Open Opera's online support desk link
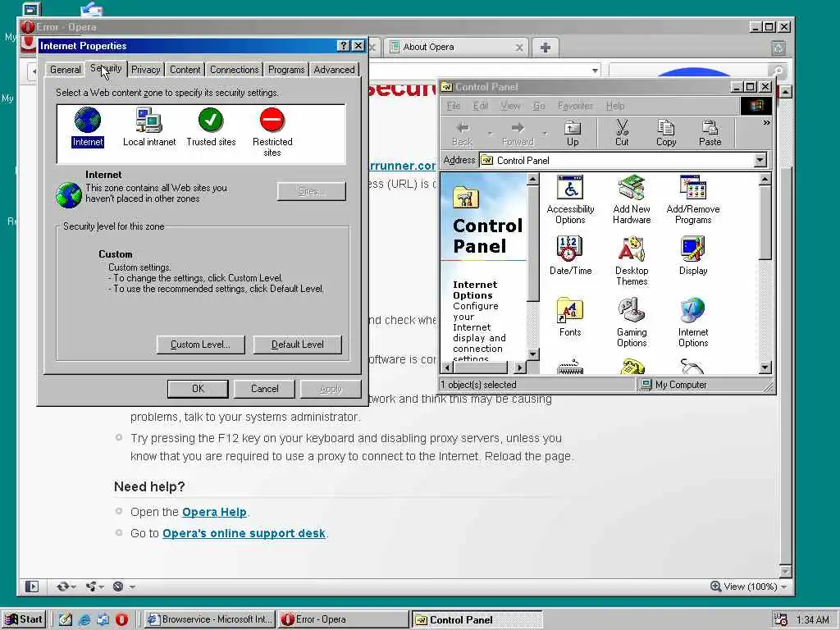 click(244, 533)
